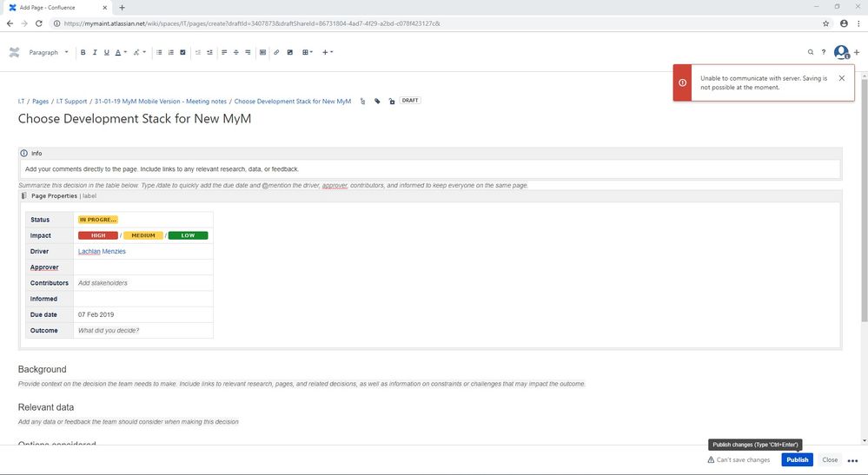
Task: Open the page layout tool
Action: (x=262, y=52)
